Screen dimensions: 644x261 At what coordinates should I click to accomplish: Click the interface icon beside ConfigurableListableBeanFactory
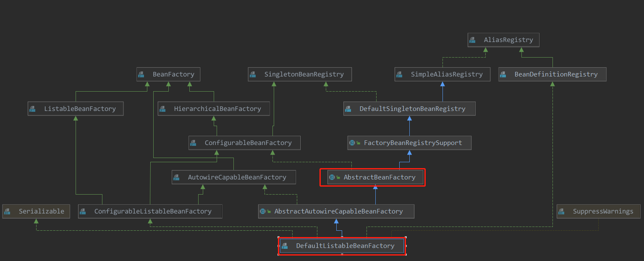[x=83, y=211]
